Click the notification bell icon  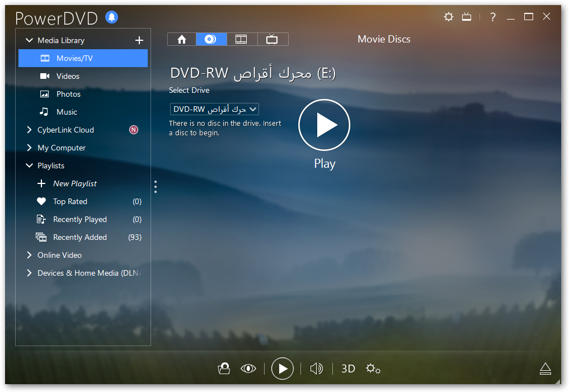112,17
